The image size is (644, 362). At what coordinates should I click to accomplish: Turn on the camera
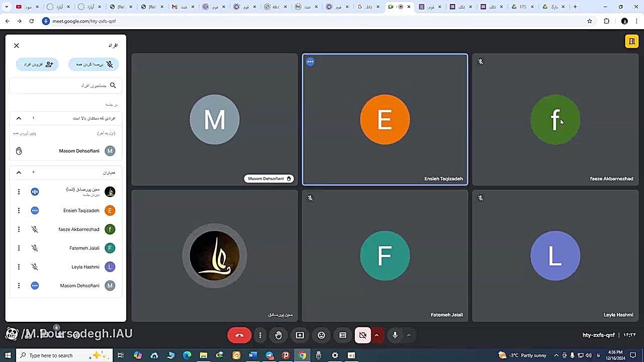(363, 335)
